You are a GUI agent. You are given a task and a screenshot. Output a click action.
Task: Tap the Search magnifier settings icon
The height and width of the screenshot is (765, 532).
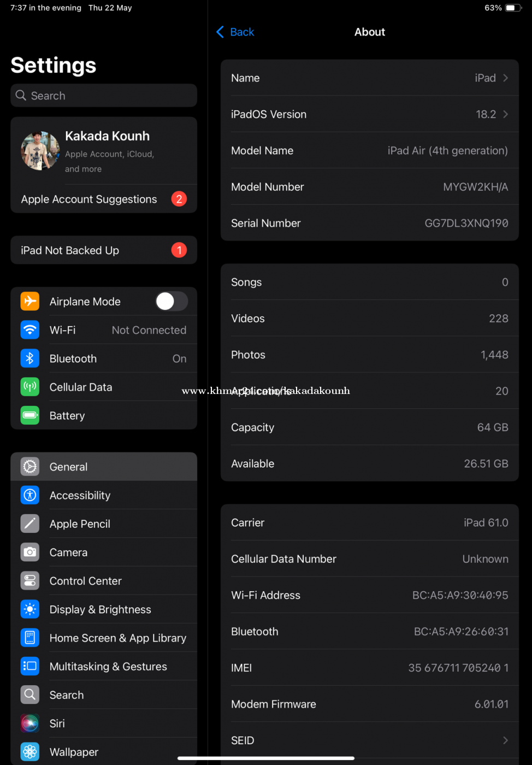(30, 695)
